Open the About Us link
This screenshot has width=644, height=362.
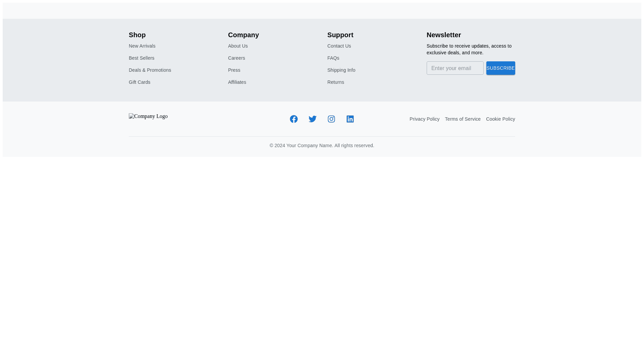(238, 46)
